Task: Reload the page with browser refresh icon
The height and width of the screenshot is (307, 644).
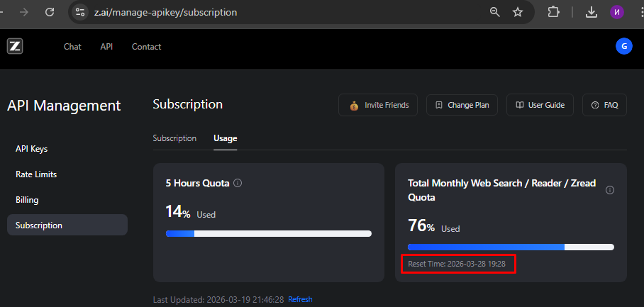Action: tap(50, 12)
